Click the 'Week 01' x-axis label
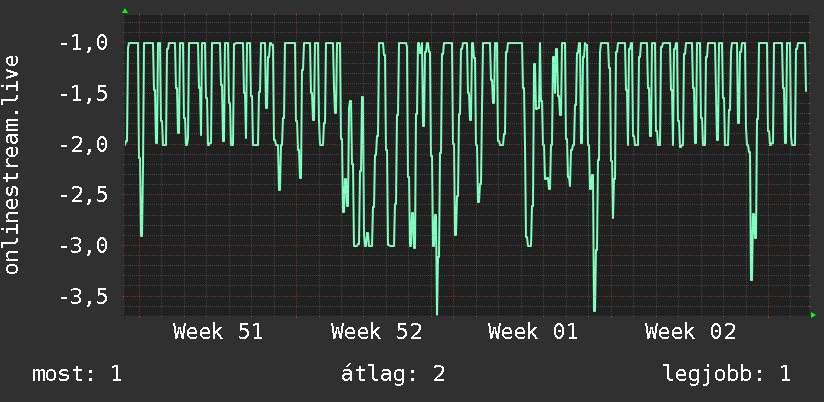The width and height of the screenshot is (824, 402). pos(533,332)
